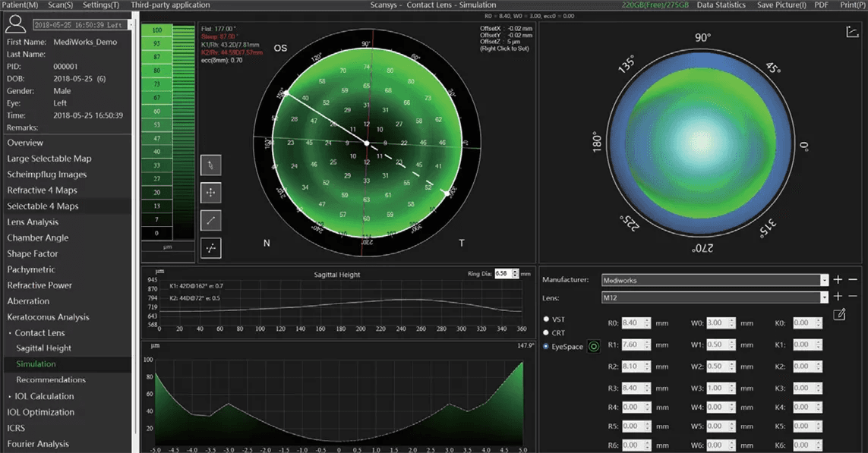Viewport: 868px width, 453px height.
Task: Open the Manufacturer dropdown
Action: [x=824, y=280]
